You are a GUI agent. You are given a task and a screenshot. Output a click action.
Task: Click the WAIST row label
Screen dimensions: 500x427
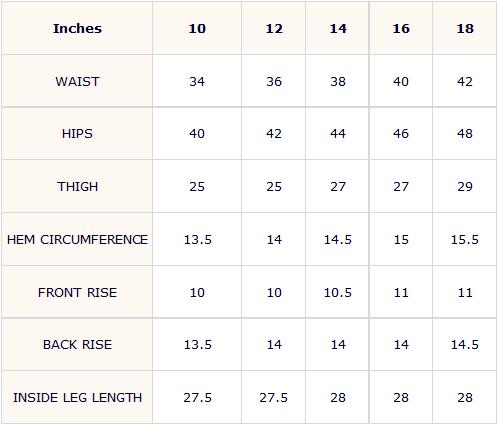(77, 81)
